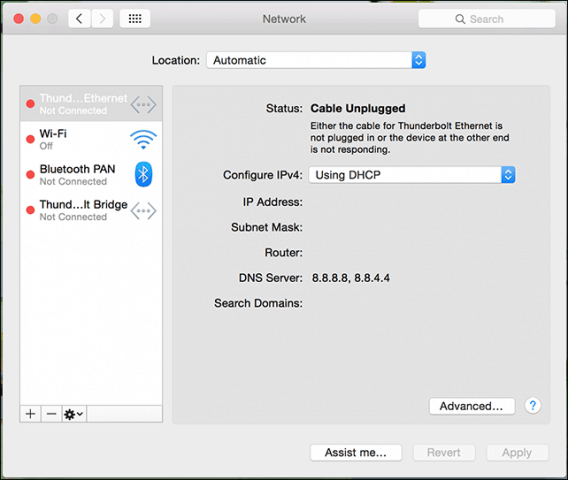Open the Configure IPv4 dropdown
The height and width of the screenshot is (480, 568).
412,175
